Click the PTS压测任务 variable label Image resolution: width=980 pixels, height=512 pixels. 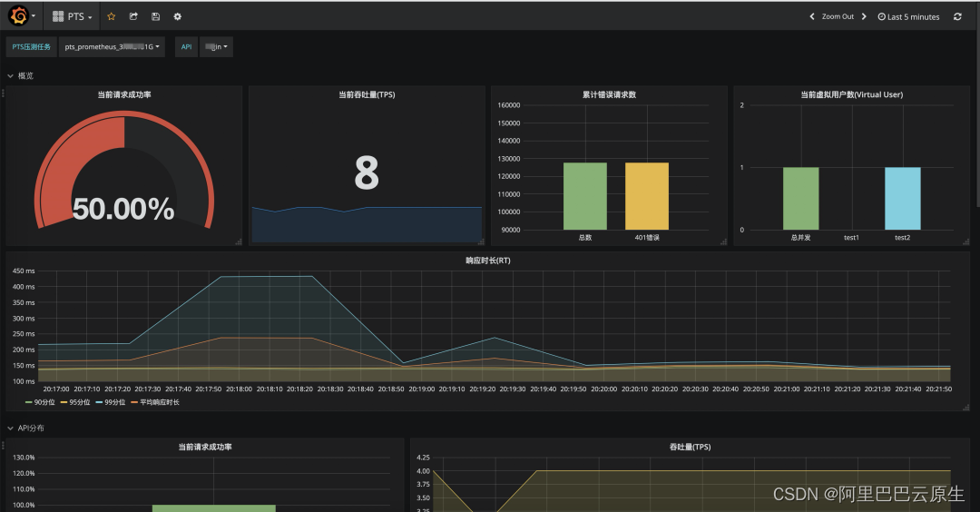tap(31, 47)
